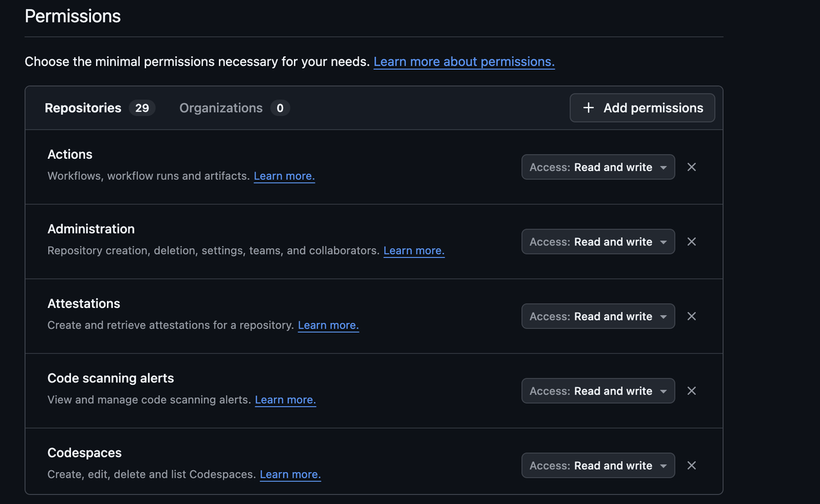Click the Add permissions button
Image resolution: width=820 pixels, height=504 pixels.
click(642, 108)
